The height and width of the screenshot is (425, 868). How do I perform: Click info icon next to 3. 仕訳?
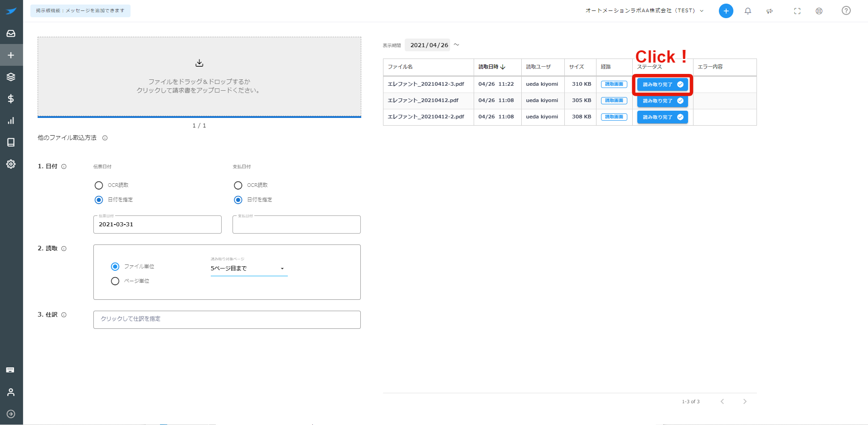(64, 315)
